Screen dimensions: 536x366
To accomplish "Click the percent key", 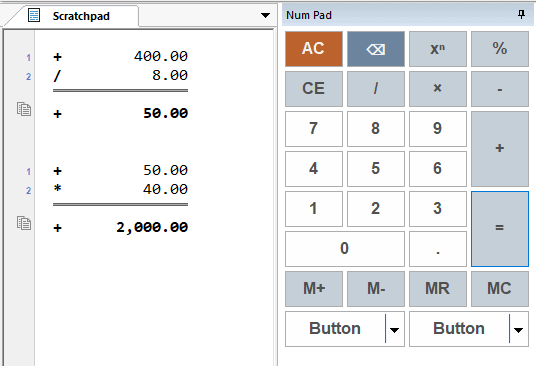I will point(500,49).
